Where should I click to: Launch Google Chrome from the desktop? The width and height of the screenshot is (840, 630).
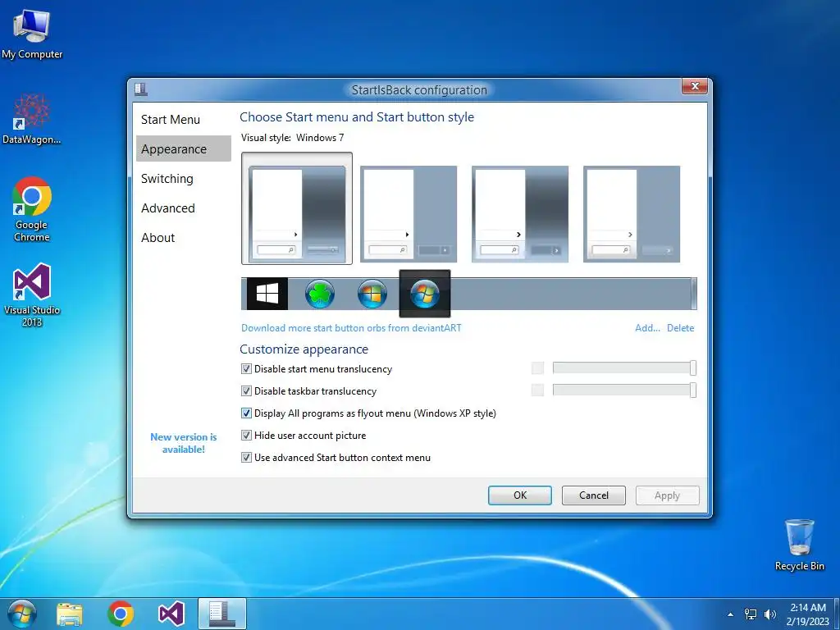32,209
